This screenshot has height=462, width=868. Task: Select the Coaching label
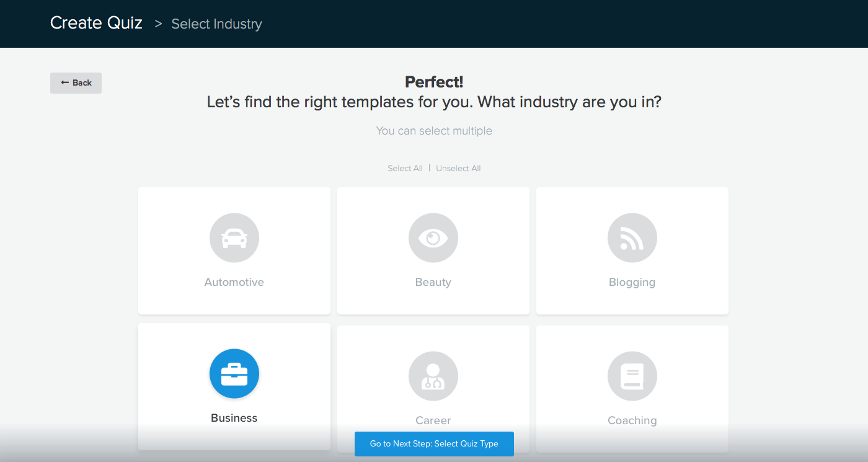pyautogui.click(x=632, y=420)
